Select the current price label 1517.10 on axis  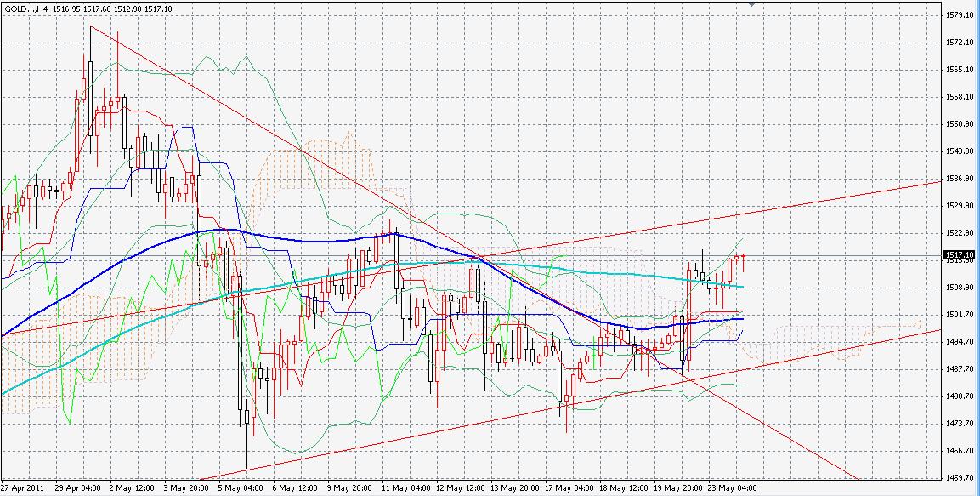coord(958,254)
